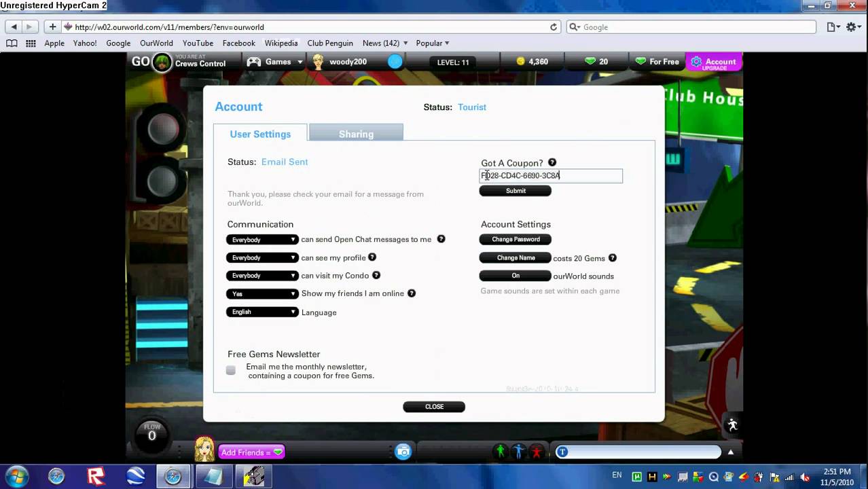Click the red figure emote icon
868x489 pixels.
click(537, 452)
